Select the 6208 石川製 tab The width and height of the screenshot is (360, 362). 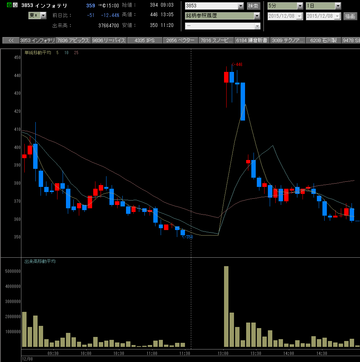pyautogui.click(x=323, y=40)
